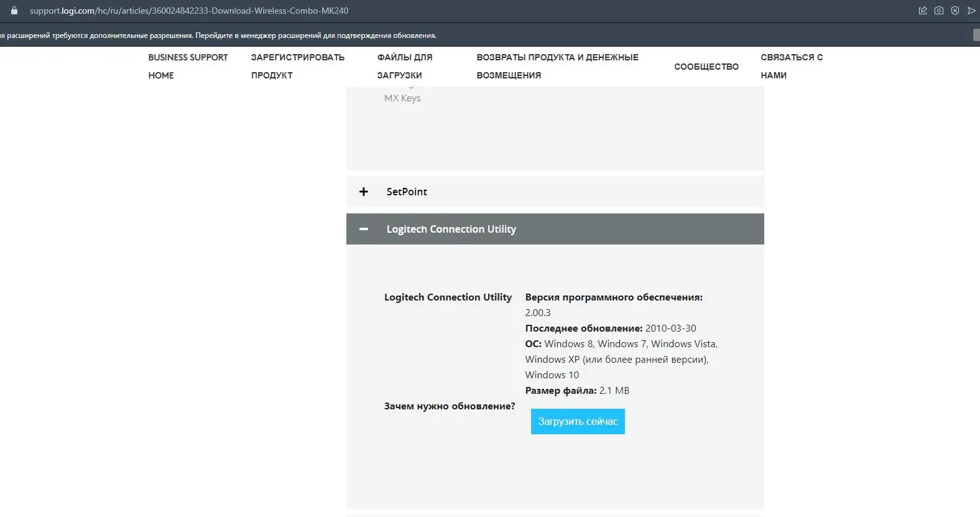
Task: Go to СВЯЗАТЬСЯ С НАМИ
Action: click(x=792, y=66)
